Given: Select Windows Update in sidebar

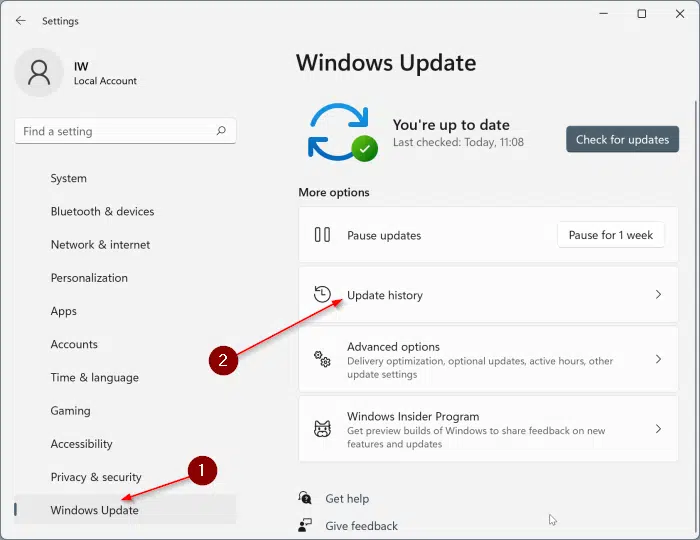Looking at the screenshot, I should coord(125,510).
